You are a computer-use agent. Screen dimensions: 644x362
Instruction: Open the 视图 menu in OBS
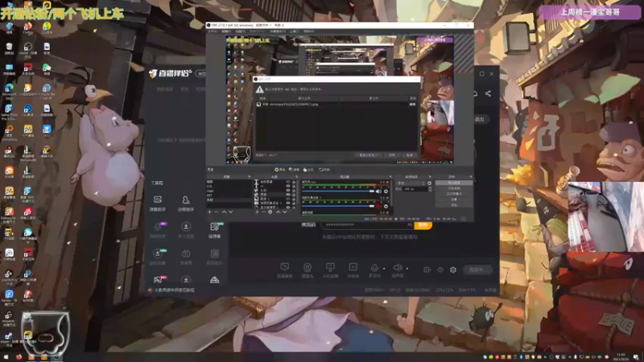241,31
